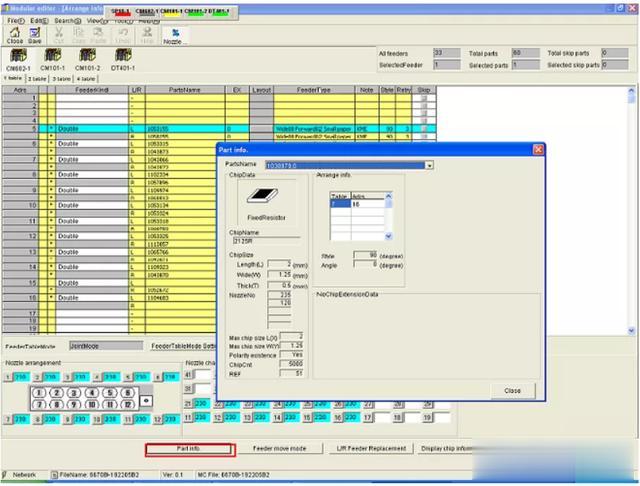Open the PartsName dropdown in Part info

429,165
